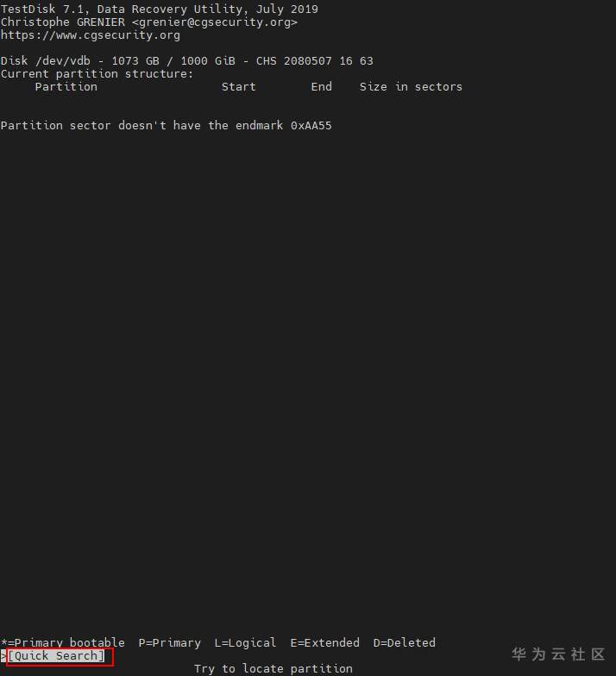The image size is (616, 676).
Task: Click the End column header
Action: click(321, 86)
